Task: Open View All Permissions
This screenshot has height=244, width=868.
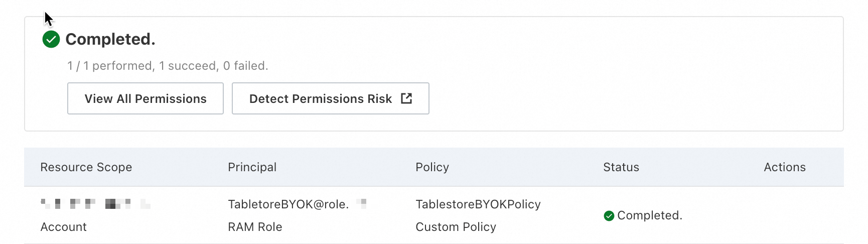Action: pyautogui.click(x=146, y=99)
